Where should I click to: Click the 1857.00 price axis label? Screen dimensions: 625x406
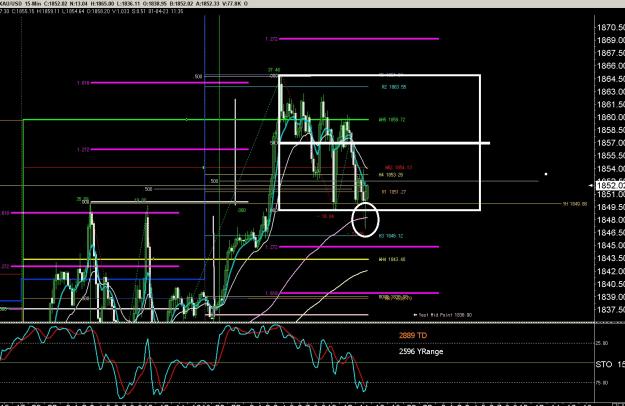tap(611, 143)
